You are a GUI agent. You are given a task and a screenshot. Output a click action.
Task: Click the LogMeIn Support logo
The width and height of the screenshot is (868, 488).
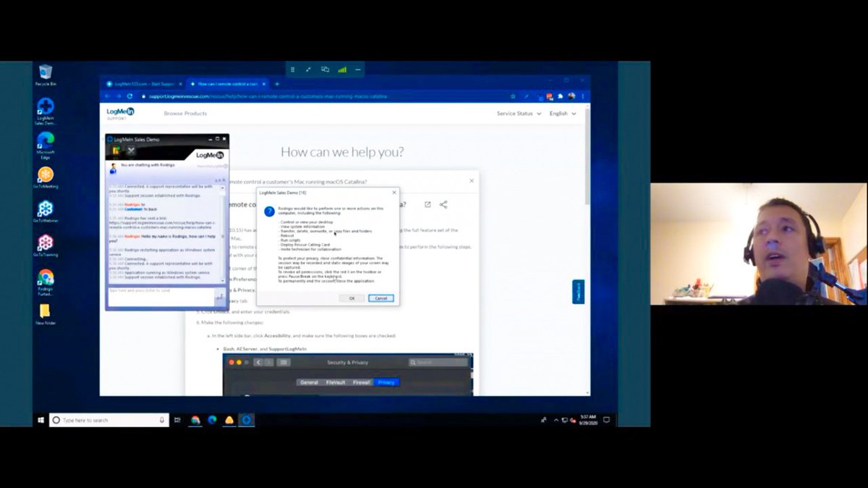[x=119, y=113]
